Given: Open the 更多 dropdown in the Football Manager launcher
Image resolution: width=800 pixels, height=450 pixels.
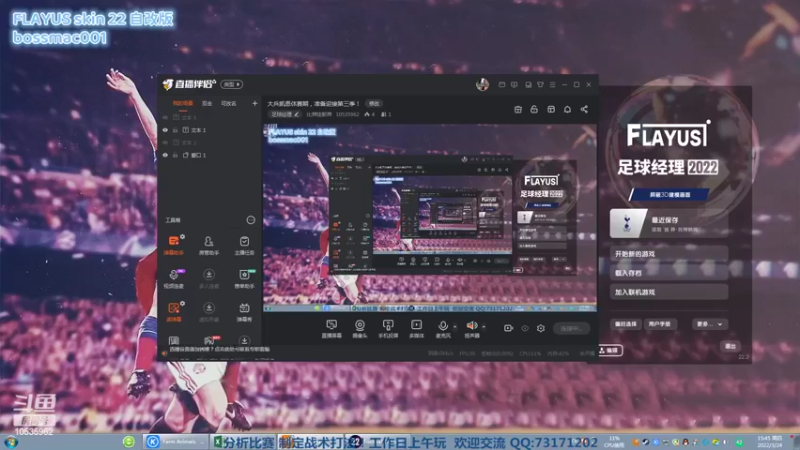Looking at the screenshot, I should click(x=709, y=324).
